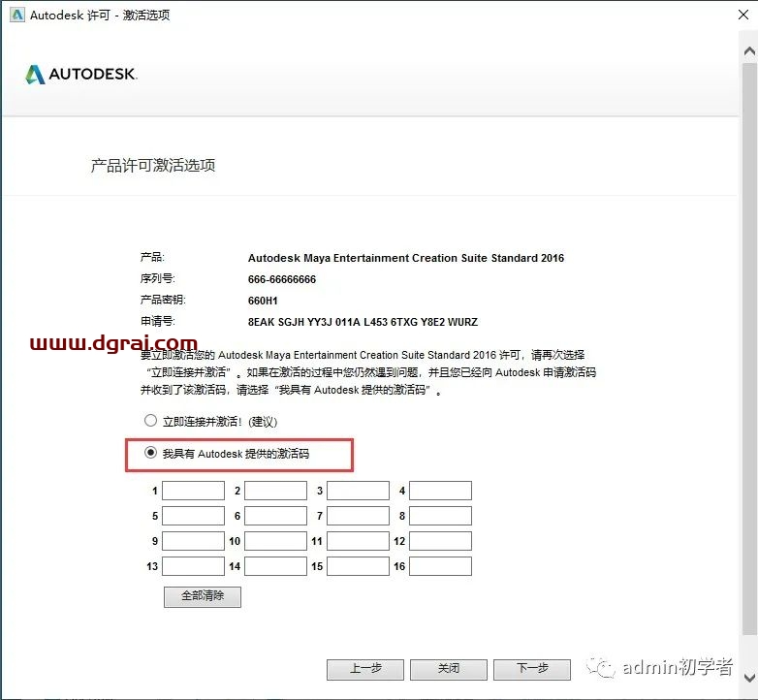758x700 pixels.
Task: Click activation code field 10
Action: coord(275,541)
